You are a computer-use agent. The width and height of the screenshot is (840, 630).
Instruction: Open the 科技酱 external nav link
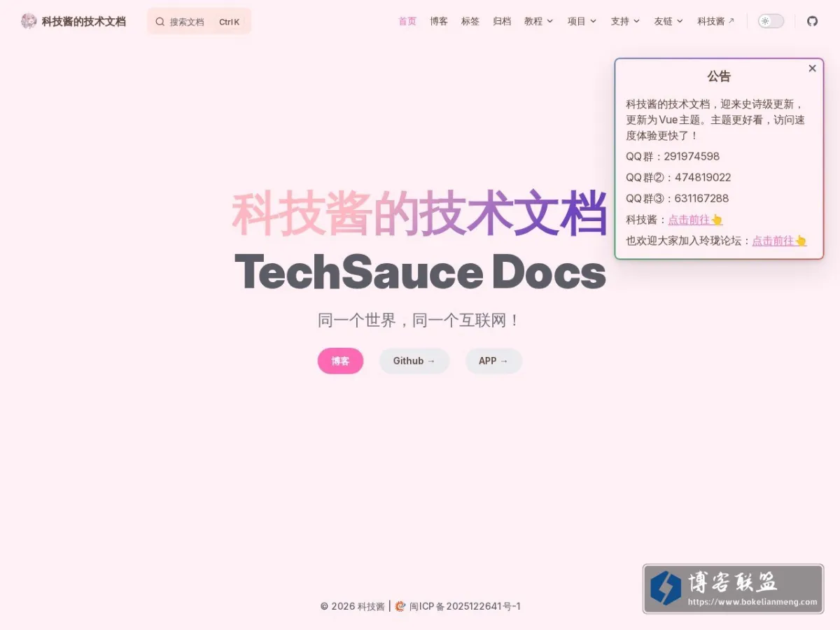click(x=715, y=21)
